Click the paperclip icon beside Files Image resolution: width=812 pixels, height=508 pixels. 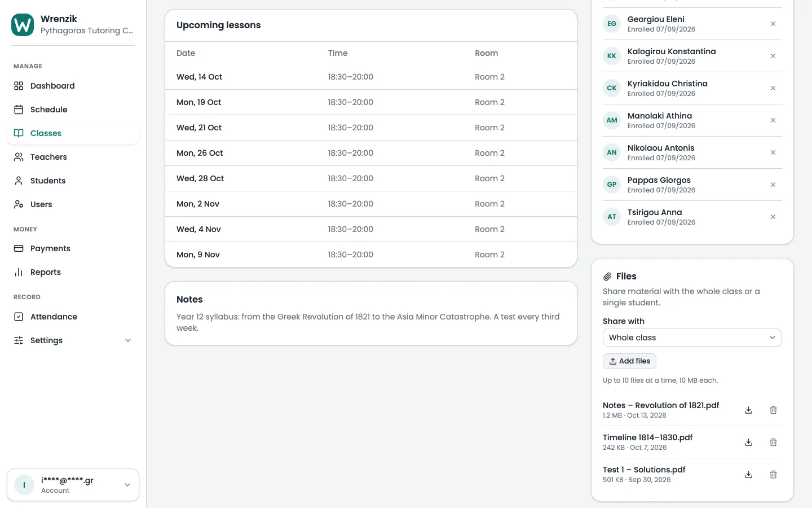[x=607, y=277]
